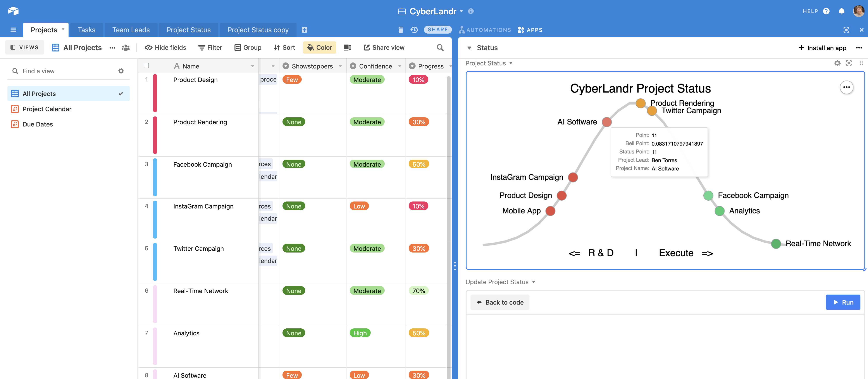Open Confidence column dropdown arrow

click(400, 66)
